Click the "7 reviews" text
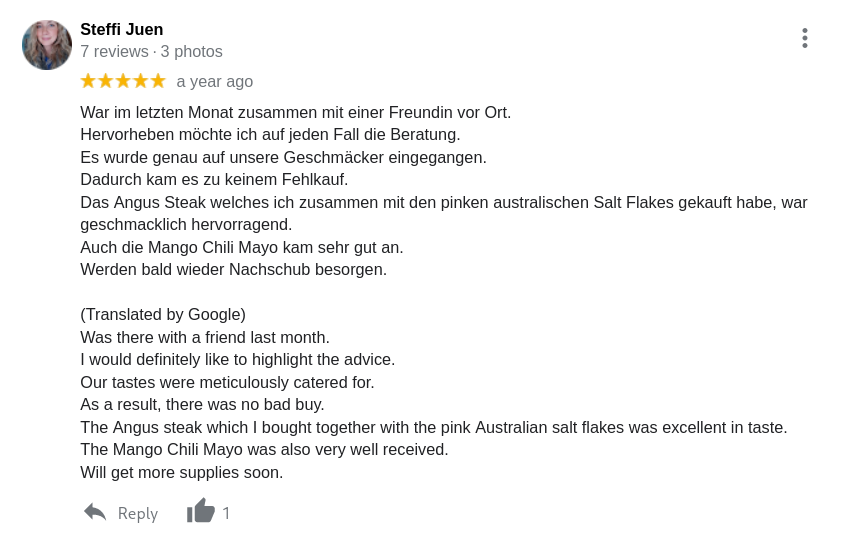The image size is (861, 551). [114, 51]
